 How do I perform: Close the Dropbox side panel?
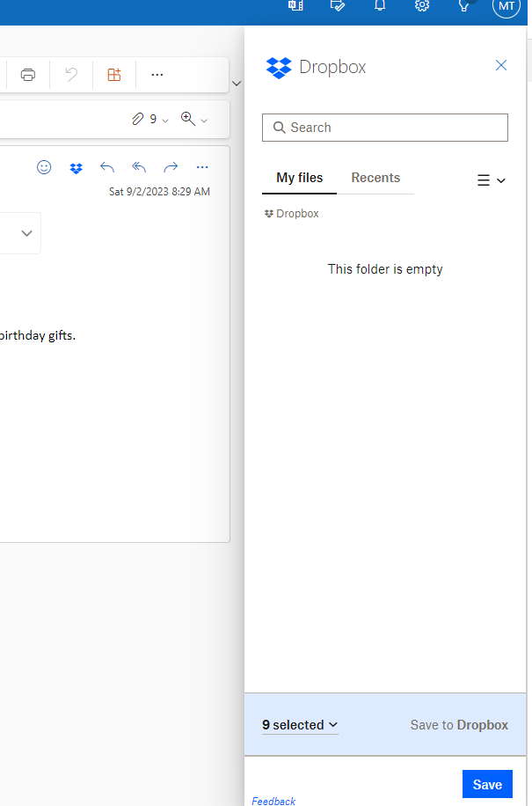pyautogui.click(x=501, y=66)
